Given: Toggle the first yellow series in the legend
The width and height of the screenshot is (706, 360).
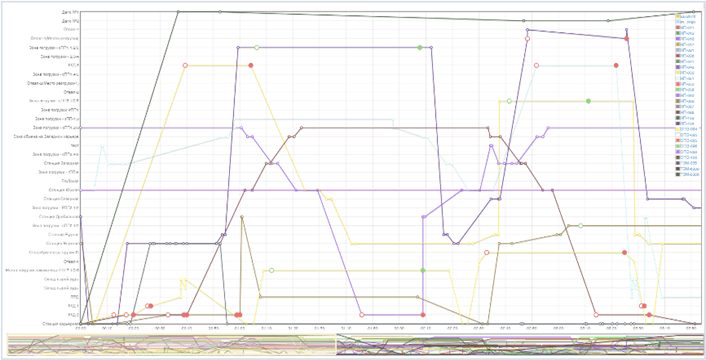Looking at the screenshot, I should click(686, 16).
